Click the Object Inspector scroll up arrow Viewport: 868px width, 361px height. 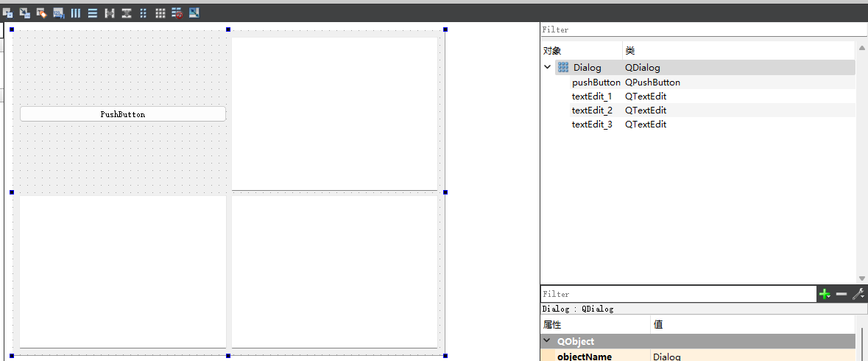click(861, 48)
